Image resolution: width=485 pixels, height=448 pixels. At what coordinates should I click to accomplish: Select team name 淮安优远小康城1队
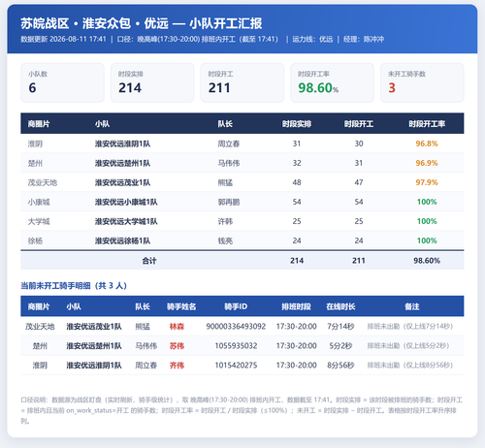tap(126, 202)
